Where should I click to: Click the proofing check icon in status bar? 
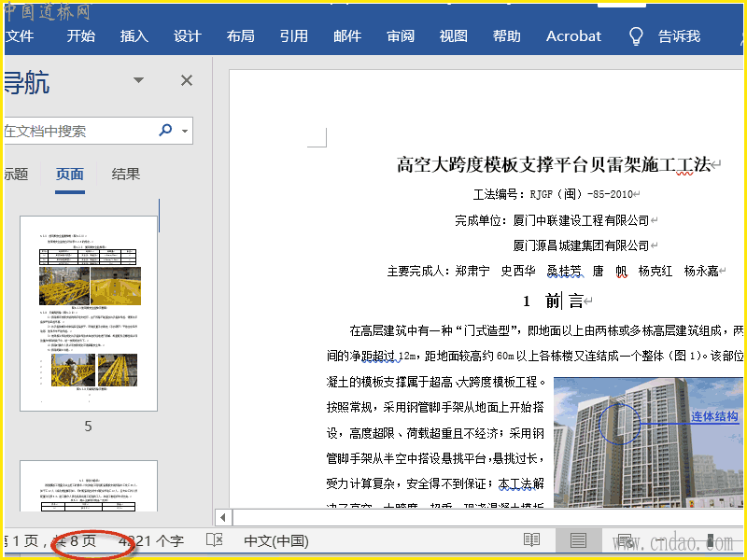(215, 540)
